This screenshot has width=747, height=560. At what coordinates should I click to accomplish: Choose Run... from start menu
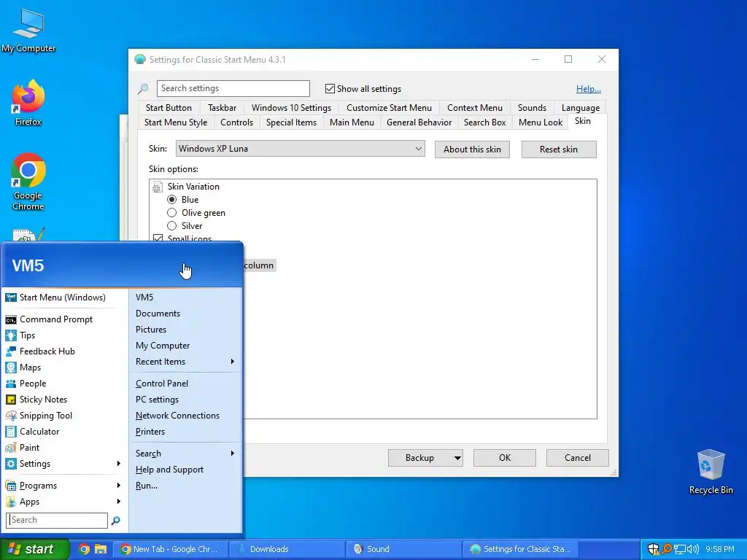click(x=146, y=486)
